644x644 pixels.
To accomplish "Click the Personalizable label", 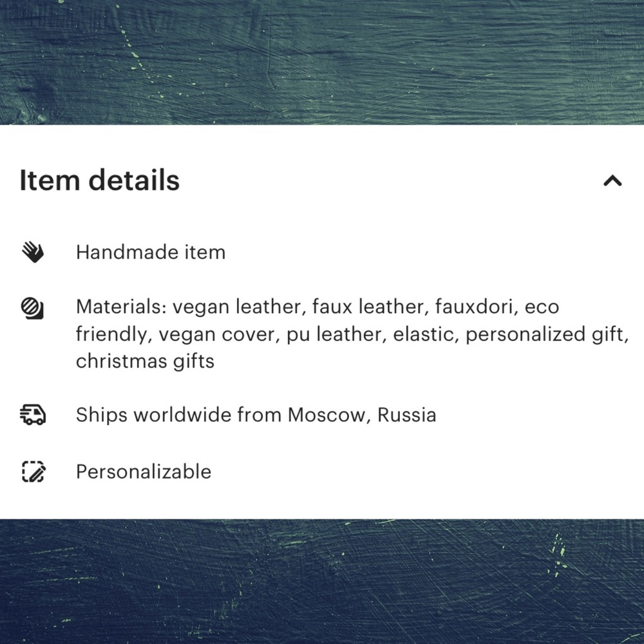I will (x=144, y=471).
